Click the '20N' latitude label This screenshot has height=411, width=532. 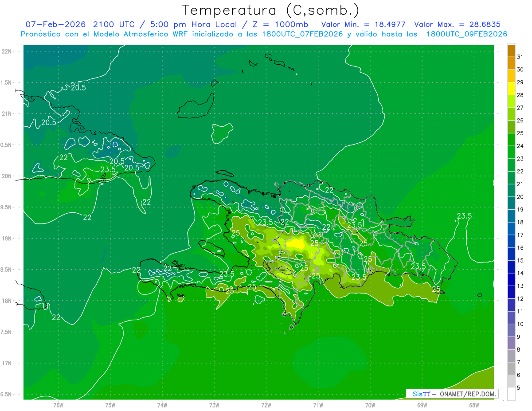point(7,176)
